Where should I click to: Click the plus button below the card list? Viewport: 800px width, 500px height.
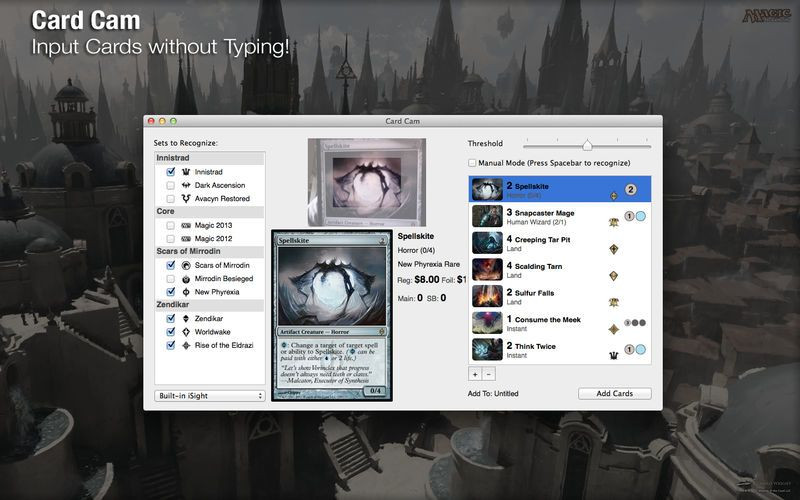click(475, 374)
